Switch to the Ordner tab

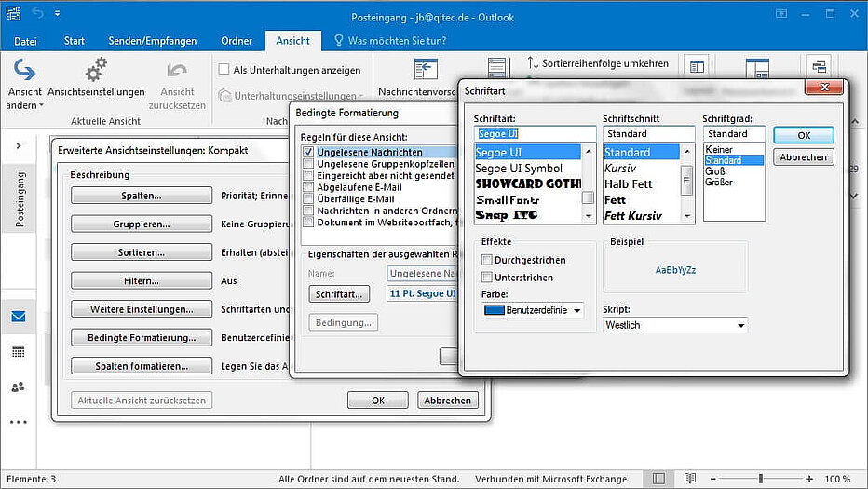[237, 41]
